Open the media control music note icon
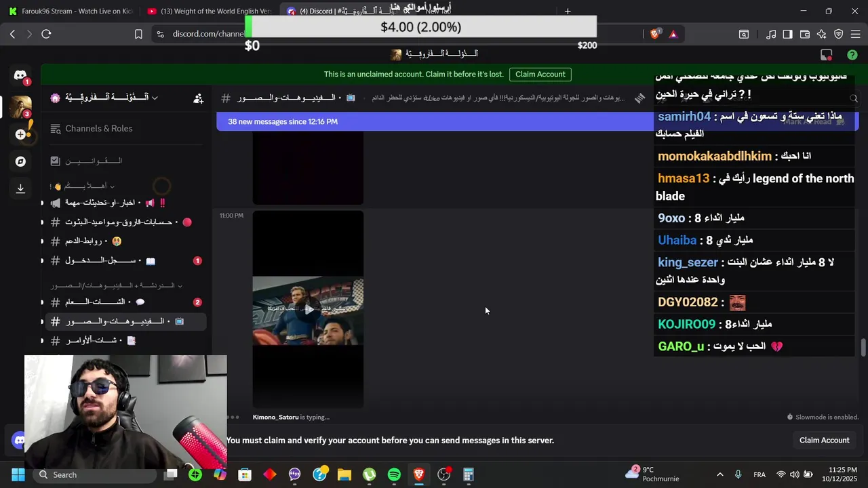 [771, 34]
